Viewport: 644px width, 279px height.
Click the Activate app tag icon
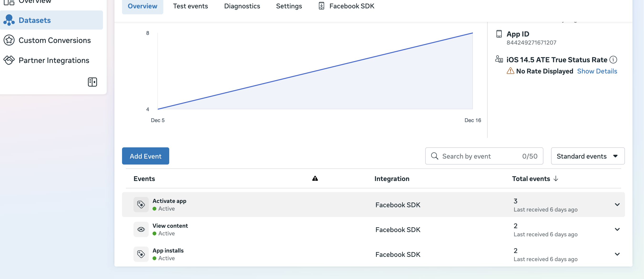point(141,204)
